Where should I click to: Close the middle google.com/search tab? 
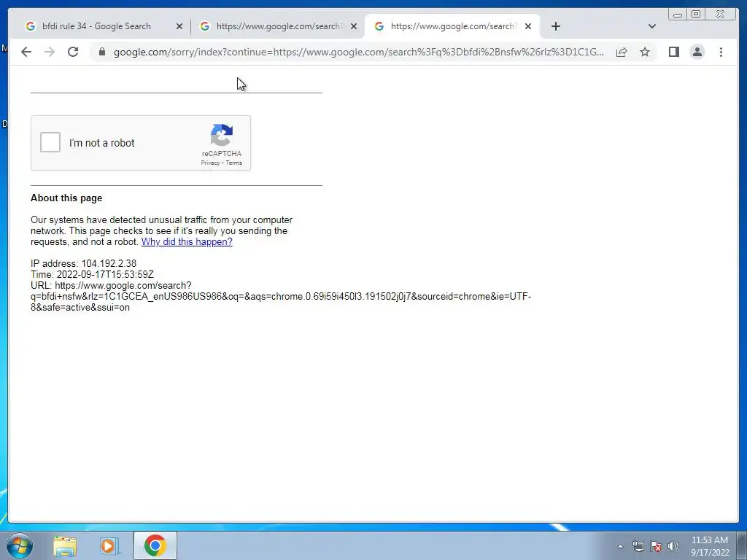pos(354,26)
